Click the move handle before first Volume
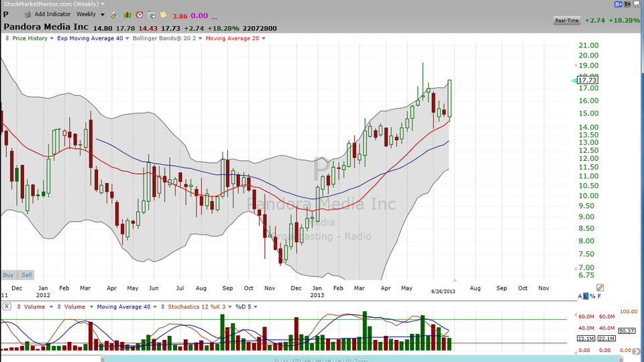The height and width of the screenshot is (362, 644). click(19, 306)
